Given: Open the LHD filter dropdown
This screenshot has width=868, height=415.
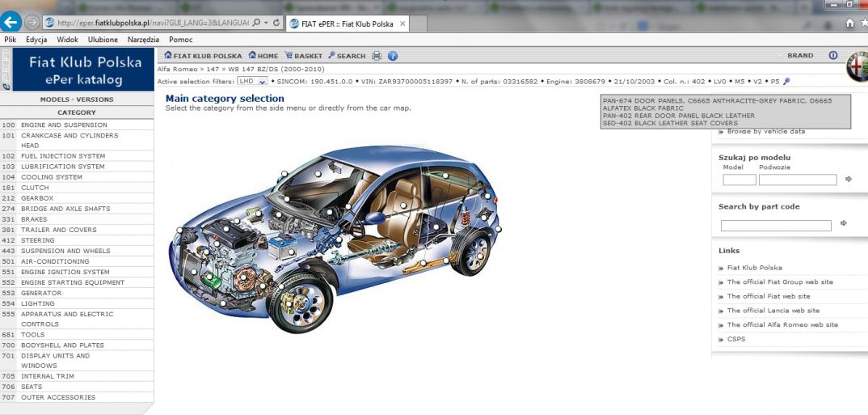Looking at the screenshot, I should [x=252, y=82].
